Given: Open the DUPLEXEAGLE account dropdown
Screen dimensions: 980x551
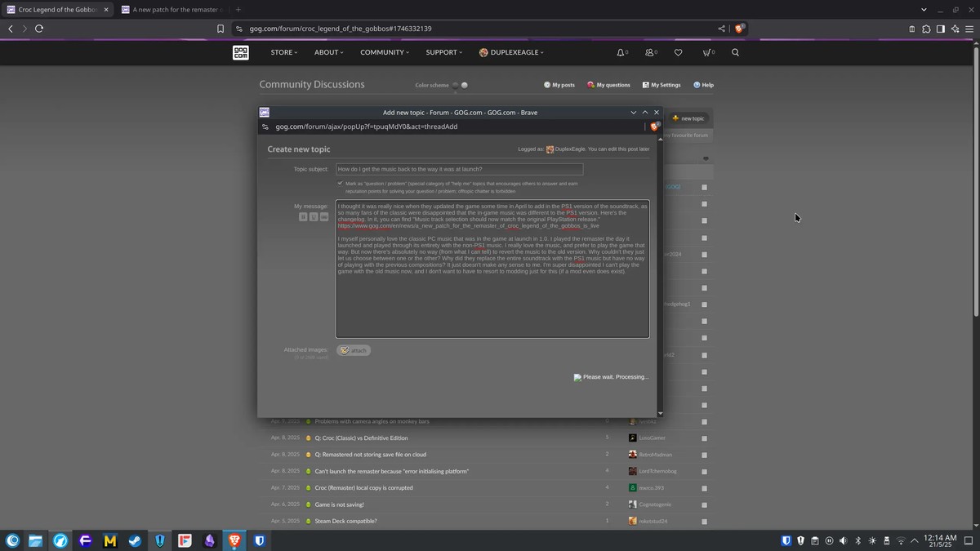Looking at the screenshot, I should pos(511,52).
